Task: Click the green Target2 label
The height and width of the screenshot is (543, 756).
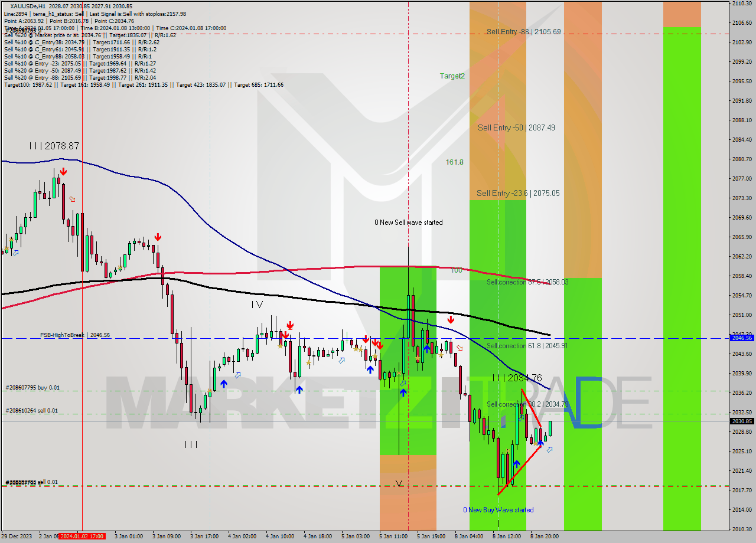Action: [x=452, y=76]
